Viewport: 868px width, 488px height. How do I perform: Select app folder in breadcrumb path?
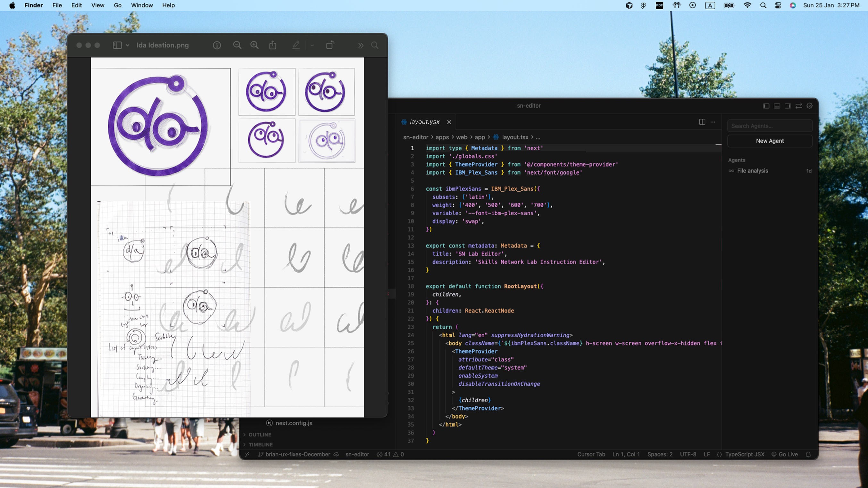pyautogui.click(x=480, y=137)
